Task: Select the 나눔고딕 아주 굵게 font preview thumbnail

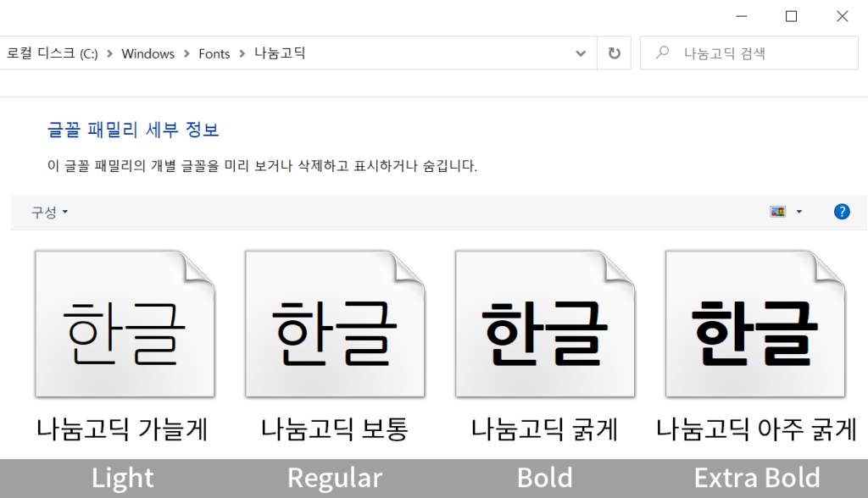Action: pos(754,324)
